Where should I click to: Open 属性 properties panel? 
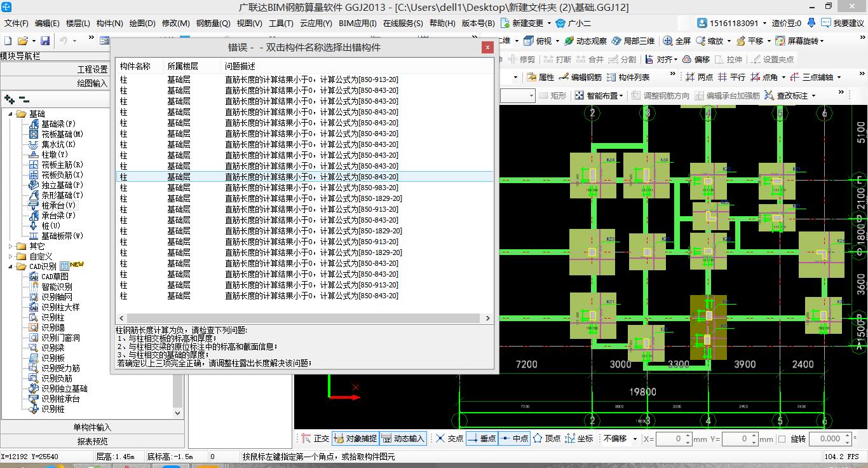(541, 77)
